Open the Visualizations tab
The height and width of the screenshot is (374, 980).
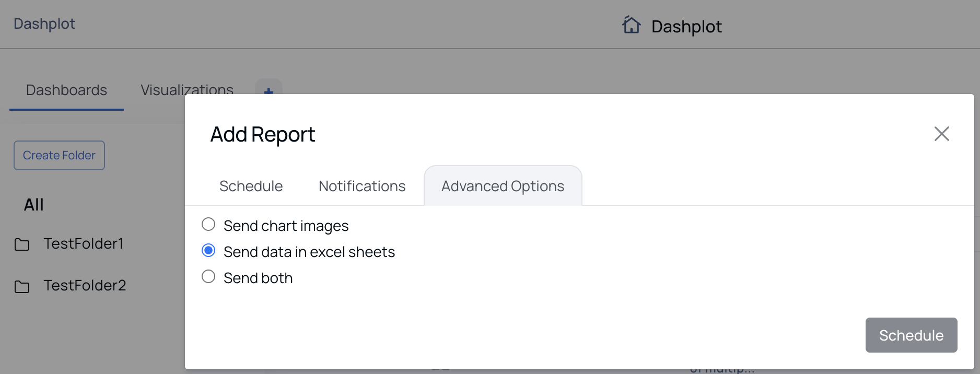tap(186, 89)
